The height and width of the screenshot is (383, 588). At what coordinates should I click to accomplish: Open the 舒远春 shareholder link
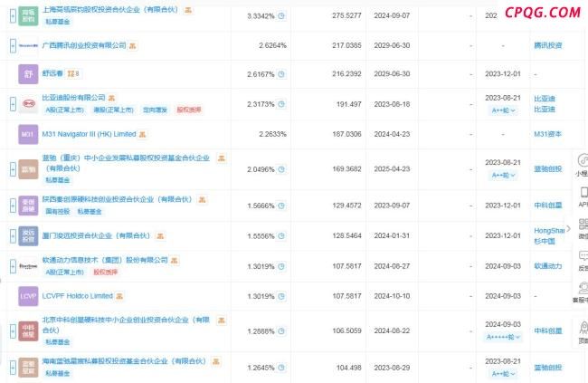(52, 73)
